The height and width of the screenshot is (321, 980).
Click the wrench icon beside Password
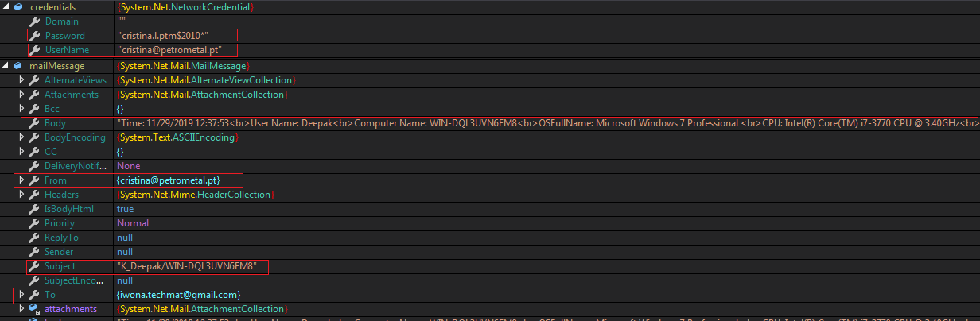(x=34, y=36)
